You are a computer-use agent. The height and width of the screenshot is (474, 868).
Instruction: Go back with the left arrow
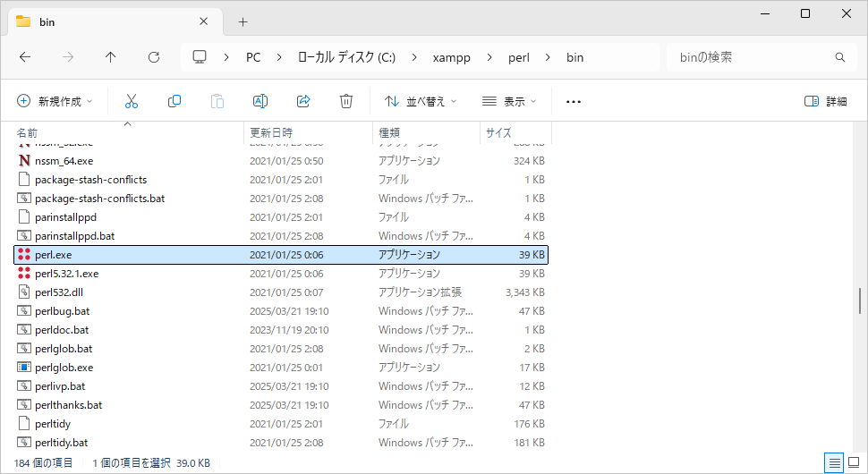25,57
